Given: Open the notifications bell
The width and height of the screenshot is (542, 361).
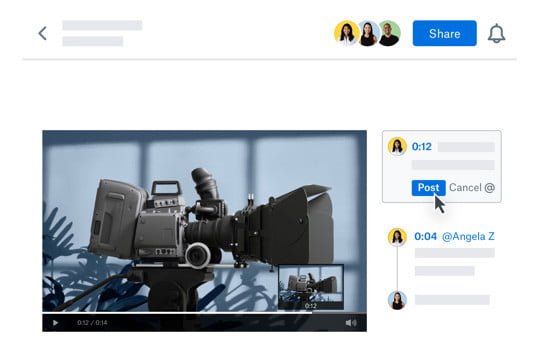Looking at the screenshot, I should (x=496, y=34).
